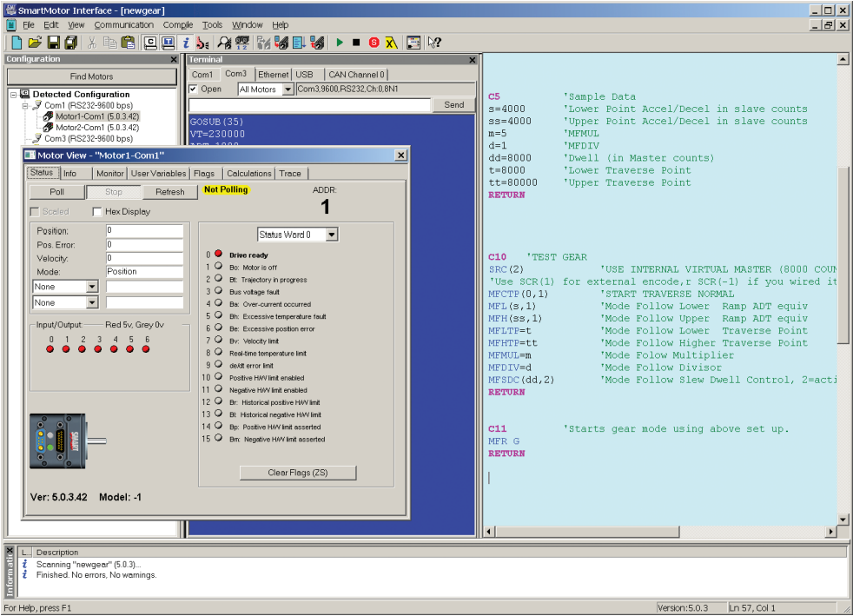853x616 pixels.
Task: Open the Communication menu
Action: click(x=124, y=25)
